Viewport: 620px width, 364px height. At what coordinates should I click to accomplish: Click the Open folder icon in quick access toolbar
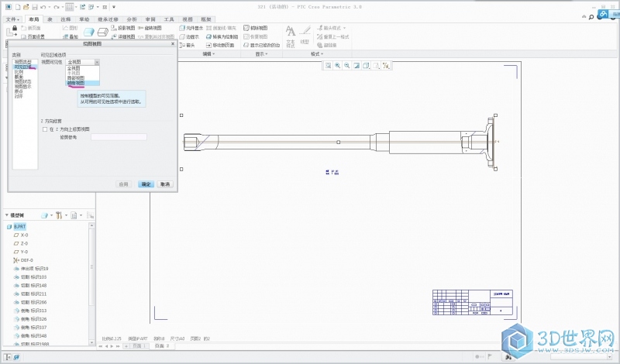[x=26, y=7]
